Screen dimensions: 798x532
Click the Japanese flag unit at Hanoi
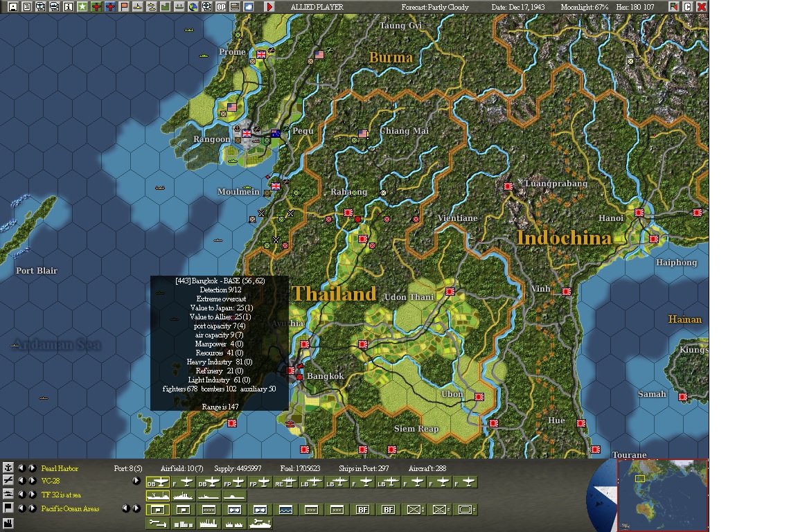click(x=639, y=212)
